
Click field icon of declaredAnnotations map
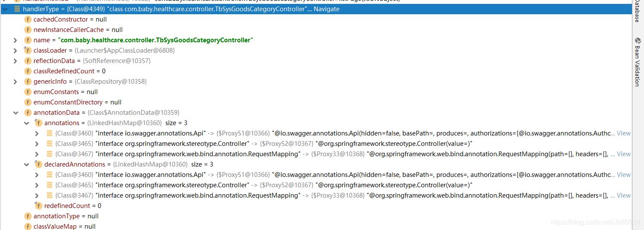[39, 164]
